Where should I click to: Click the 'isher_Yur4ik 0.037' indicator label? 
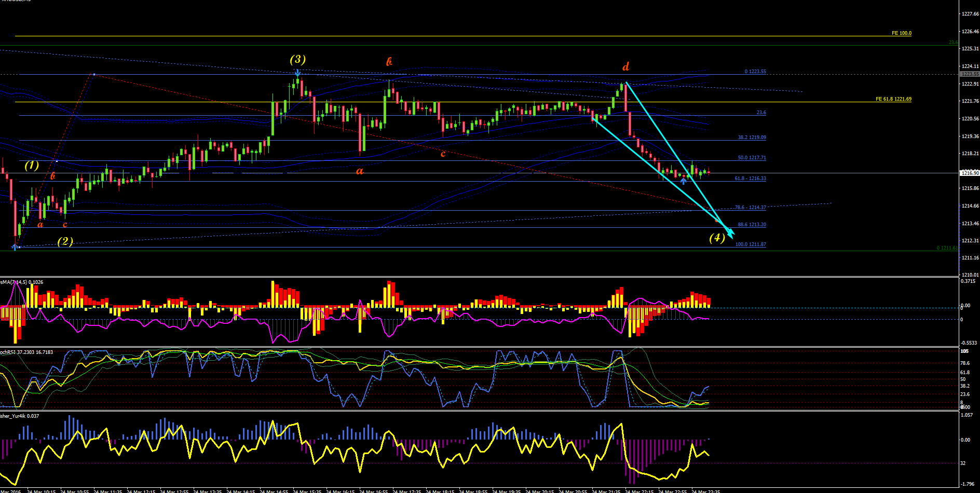click(x=20, y=416)
